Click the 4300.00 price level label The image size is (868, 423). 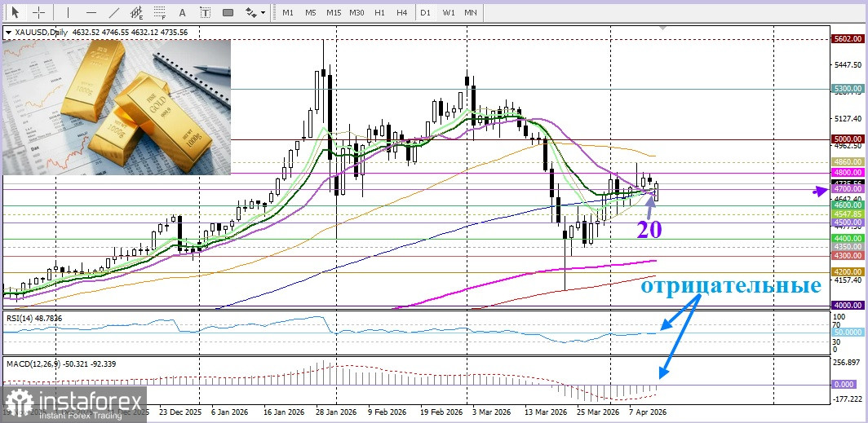click(x=848, y=255)
